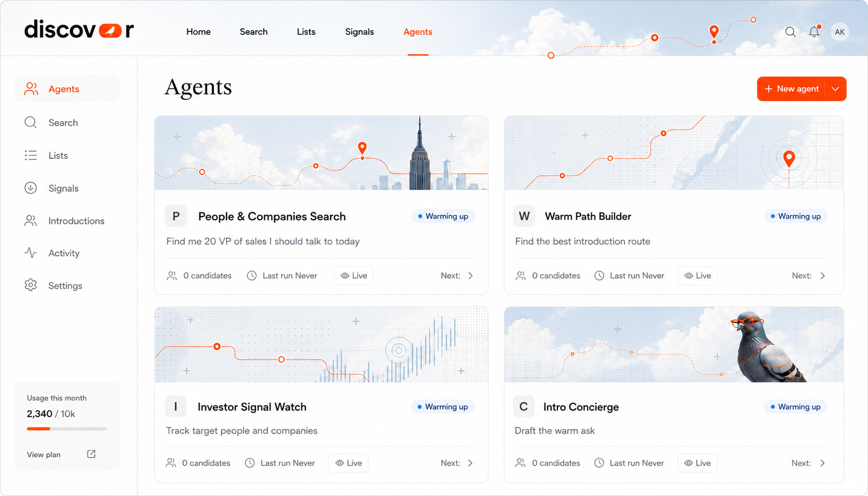The width and height of the screenshot is (868, 496).
Task: Click Warming up status on Investor Signal Watch
Action: tap(443, 407)
